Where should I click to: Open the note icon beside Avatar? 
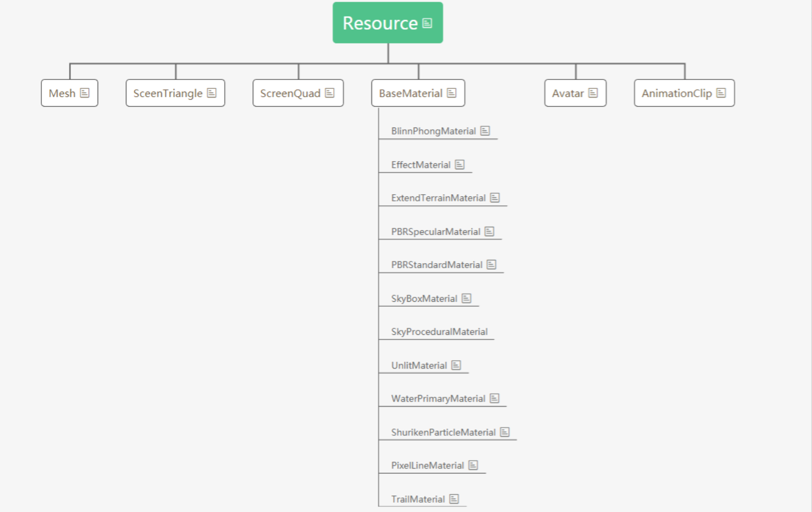593,93
